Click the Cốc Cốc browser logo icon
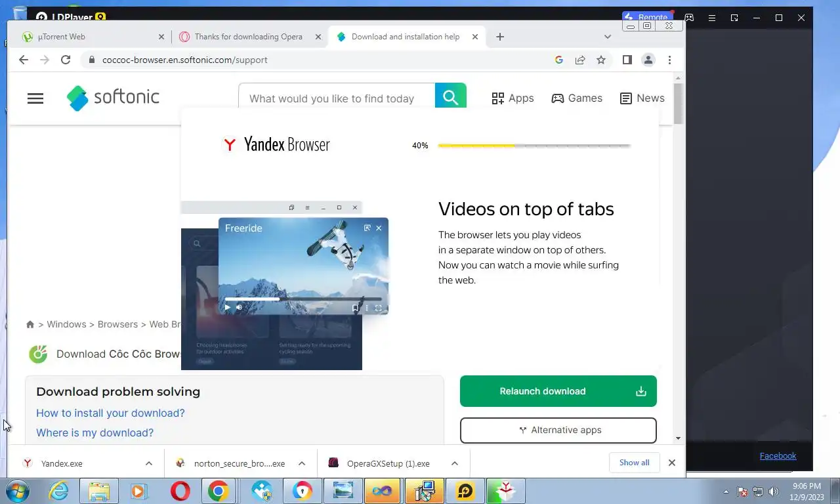The width and height of the screenshot is (840, 504). coord(38,354)
